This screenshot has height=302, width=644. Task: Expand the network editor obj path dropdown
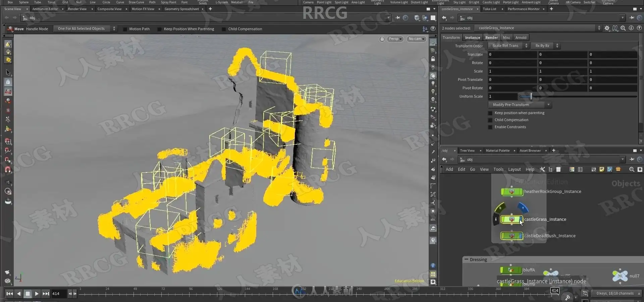point(623,159)
